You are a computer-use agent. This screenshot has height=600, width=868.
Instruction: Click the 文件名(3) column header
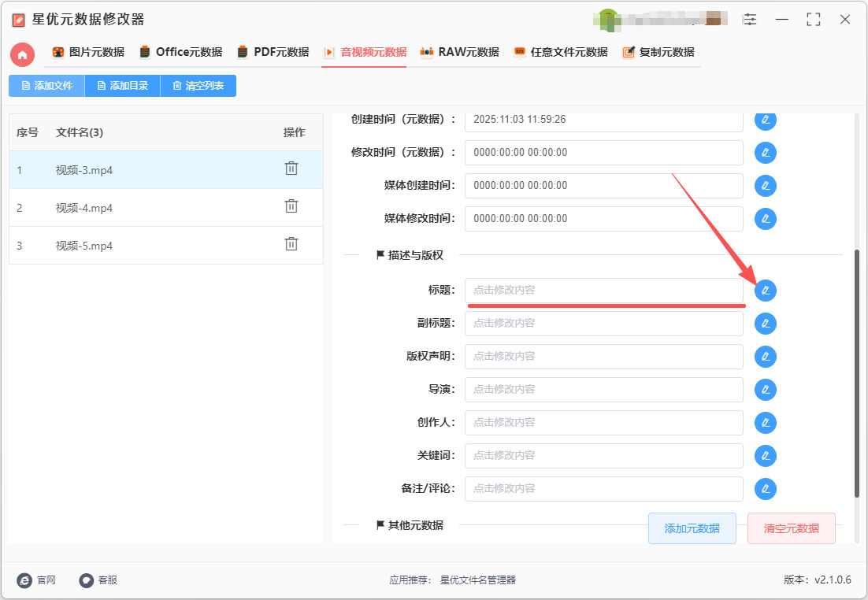(x=80, y=132)
